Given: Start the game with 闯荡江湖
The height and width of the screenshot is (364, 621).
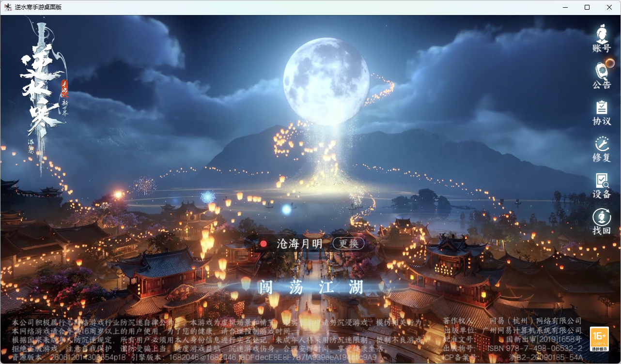Looking at the screenshot, I should point(310,287).
